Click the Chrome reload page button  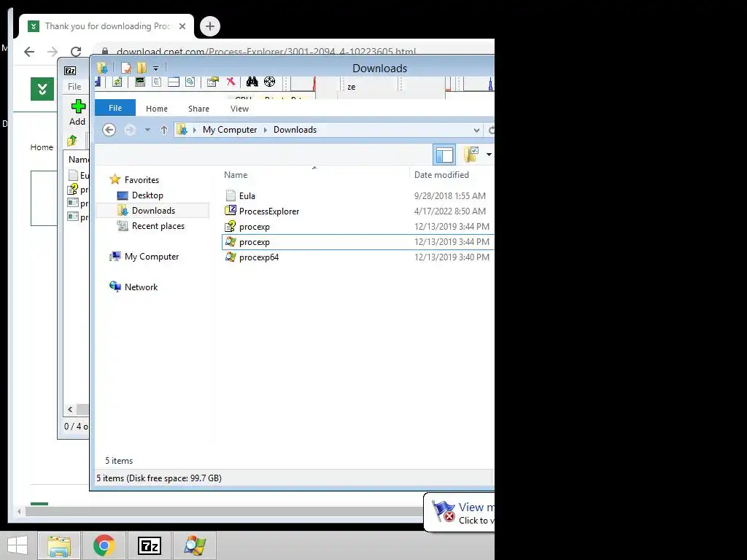coord(76,52)
